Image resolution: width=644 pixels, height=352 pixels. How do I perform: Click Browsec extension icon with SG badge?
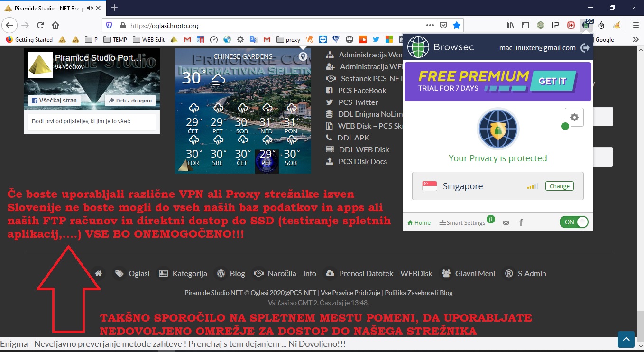click(587, 25)
